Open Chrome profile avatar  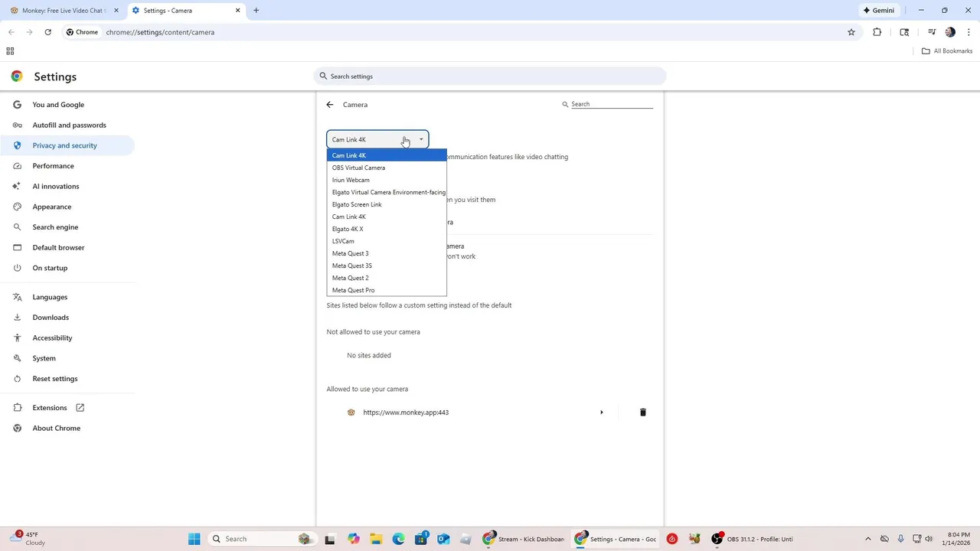(x=950, y=32)
